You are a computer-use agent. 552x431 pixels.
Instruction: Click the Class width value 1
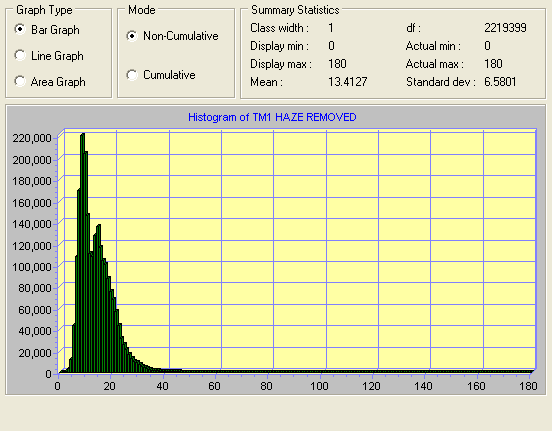coord(331,28)
